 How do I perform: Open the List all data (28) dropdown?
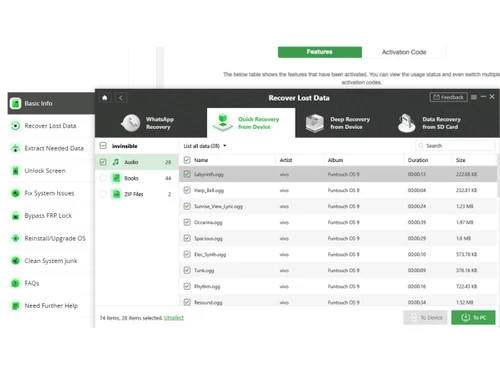click(205, 146)
